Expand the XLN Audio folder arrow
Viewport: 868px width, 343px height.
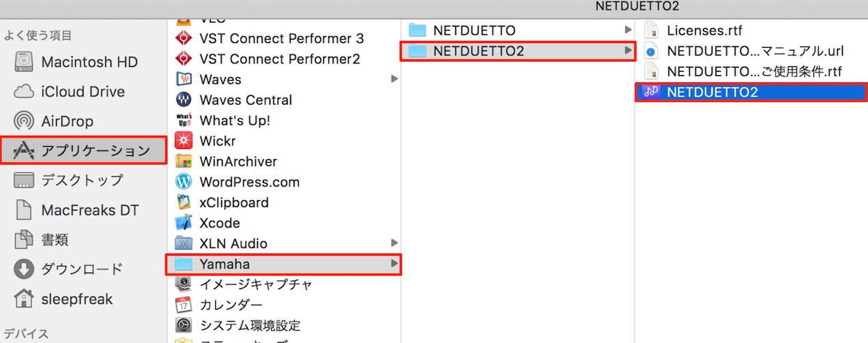pos(394,243)
